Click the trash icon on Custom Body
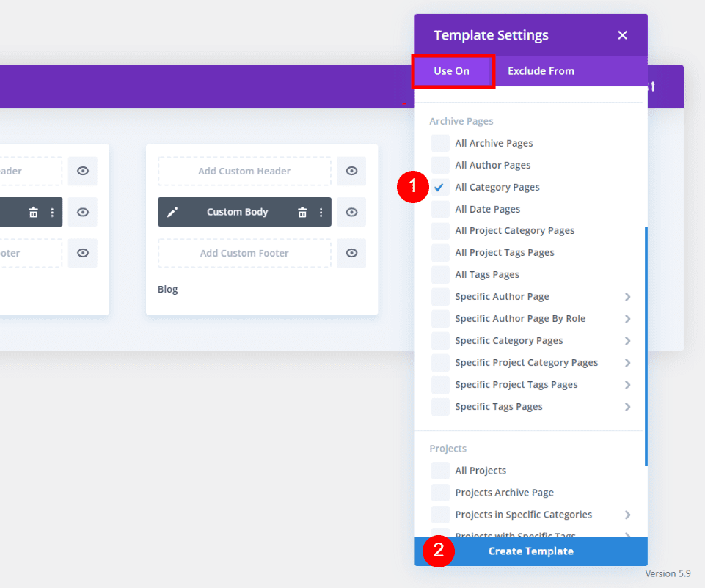 point(303,212)
